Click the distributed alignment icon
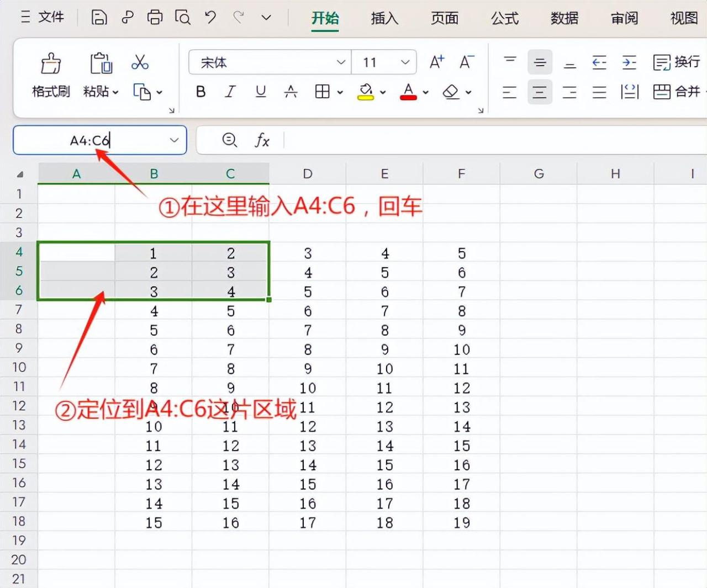Viewport: 707px width, 588px height. 630,92
